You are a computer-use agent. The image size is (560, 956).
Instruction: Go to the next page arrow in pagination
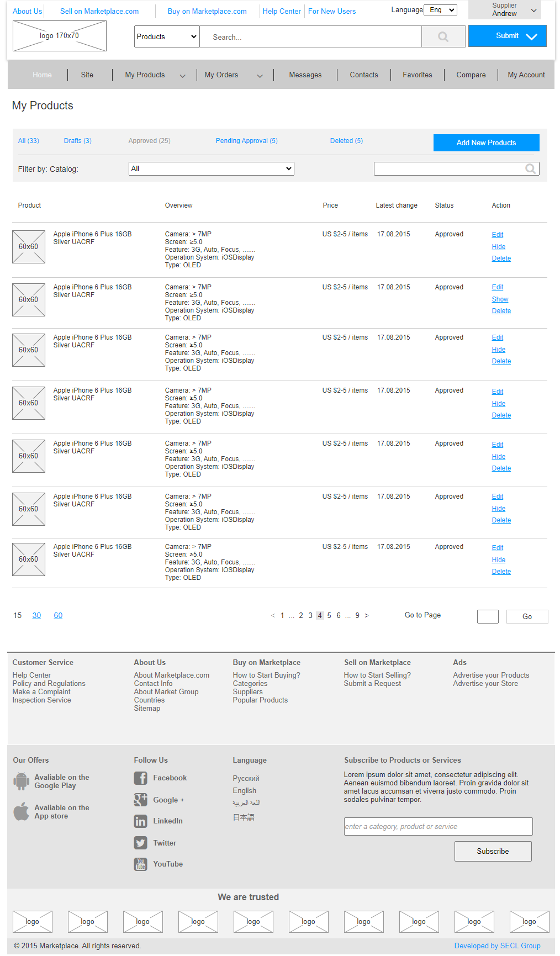pos(367,615)
